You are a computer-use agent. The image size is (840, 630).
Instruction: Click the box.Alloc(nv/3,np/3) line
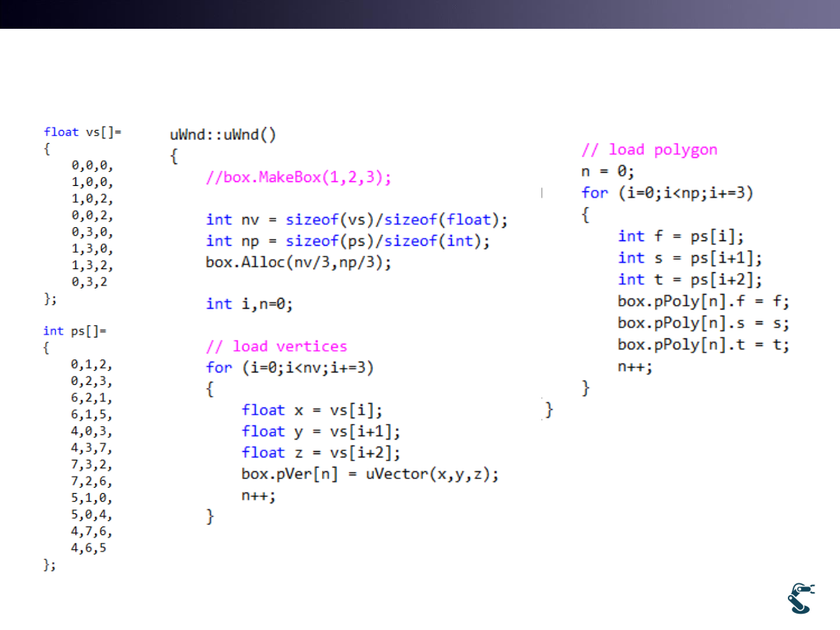299,262
